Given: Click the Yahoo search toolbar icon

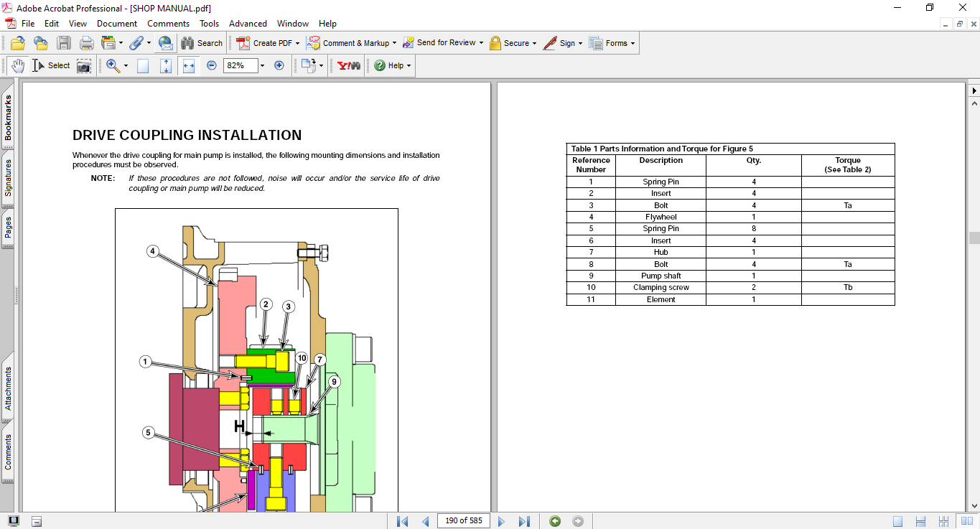Looking at the screenshot, I should click(349, 65).
